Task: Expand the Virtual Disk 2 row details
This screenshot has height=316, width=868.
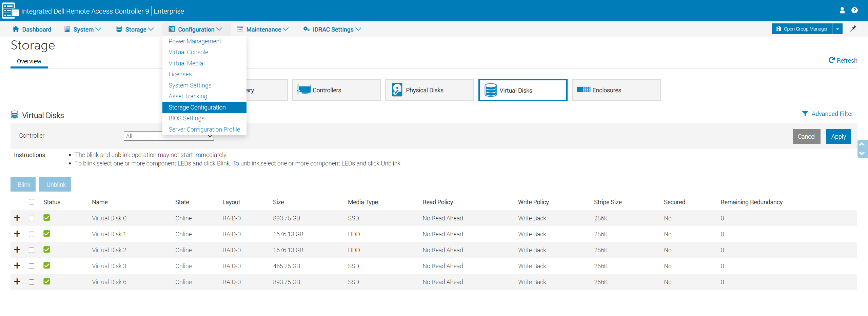Action: (17, 250)
